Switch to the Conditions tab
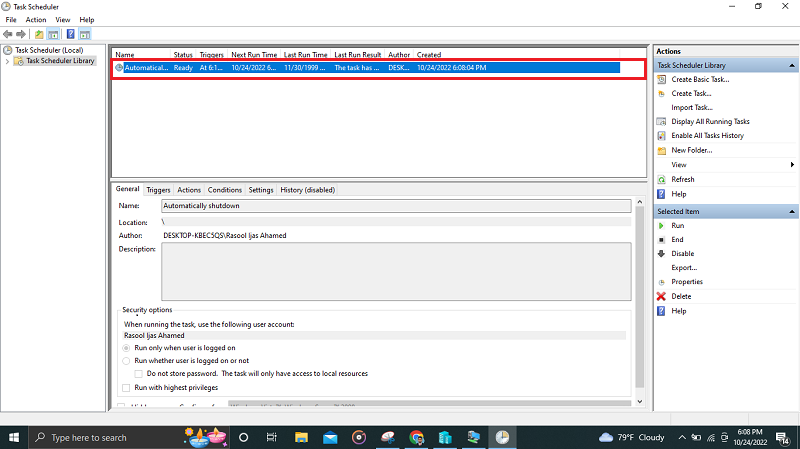This screenshot has height=449, width=800. tap(224, 190)
